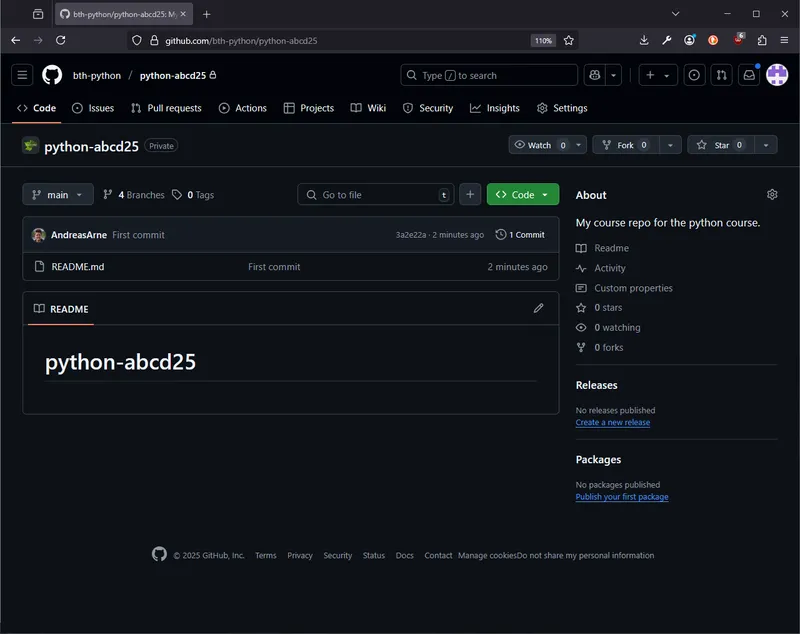Click the 110% zoom level indicator
Screen dimensions: 800x634
coord(543,40)
